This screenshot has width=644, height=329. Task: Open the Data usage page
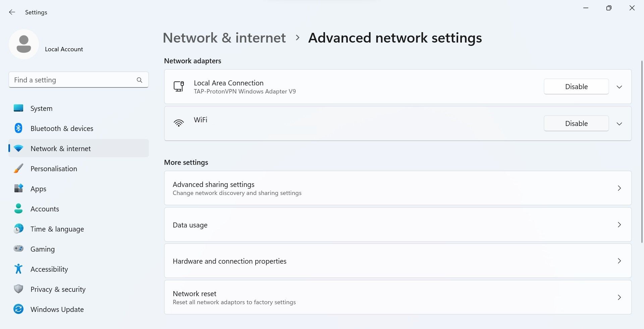(x=397, y=225)
